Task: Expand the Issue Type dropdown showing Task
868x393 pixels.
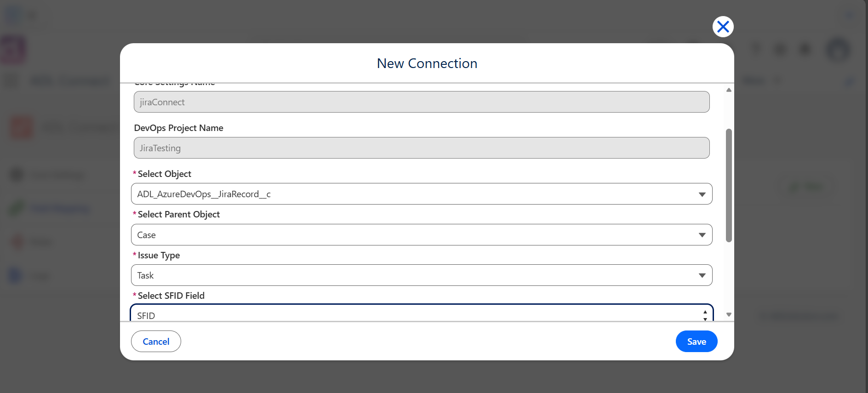Action: click(422, 275)
